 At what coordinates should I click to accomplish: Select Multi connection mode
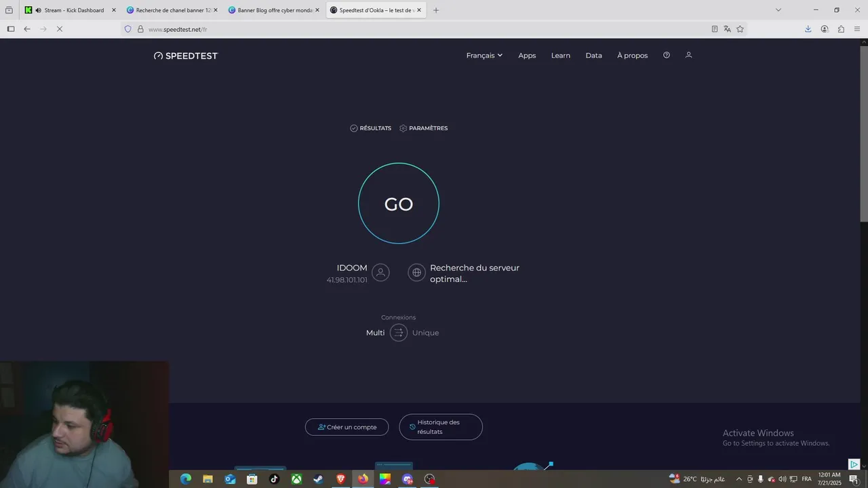[x=375, y=333]
